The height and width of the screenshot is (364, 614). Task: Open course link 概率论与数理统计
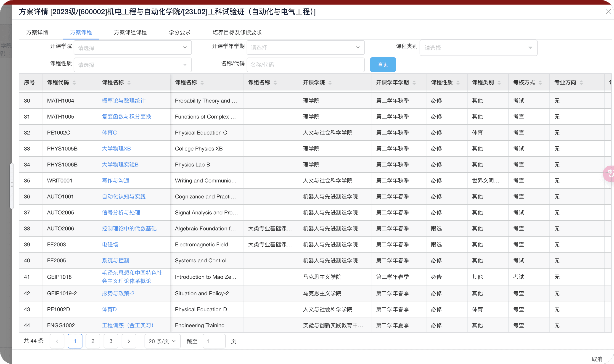(124, 100)
